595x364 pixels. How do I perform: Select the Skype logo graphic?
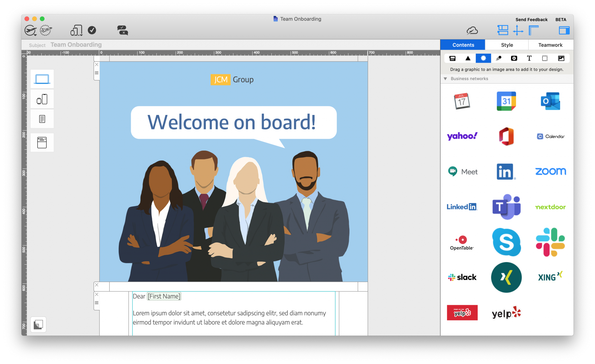(x=506, y=242)
